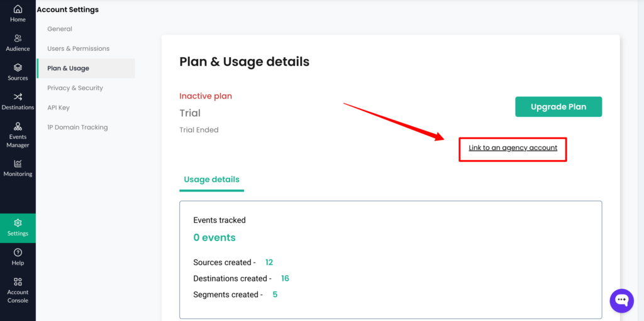The width and height of the screenshot is (644, 321).
Task: Switch to the Usage details tab
Action: point(211,180)
